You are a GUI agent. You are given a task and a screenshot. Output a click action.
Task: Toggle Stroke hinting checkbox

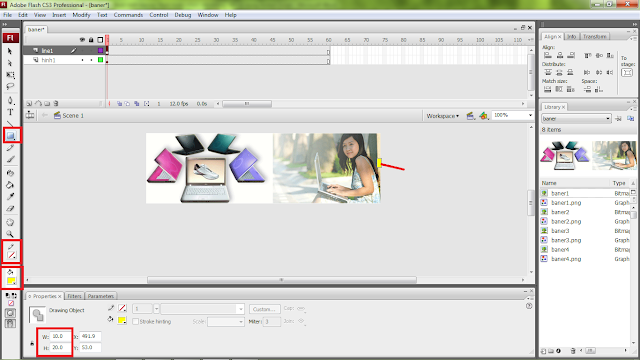coord(136,322)
